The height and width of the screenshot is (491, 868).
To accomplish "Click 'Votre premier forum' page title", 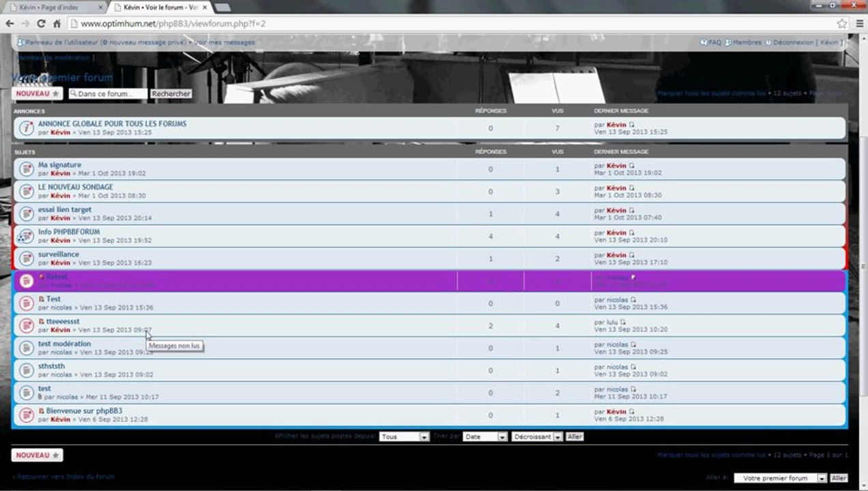I will coord(63,77).
